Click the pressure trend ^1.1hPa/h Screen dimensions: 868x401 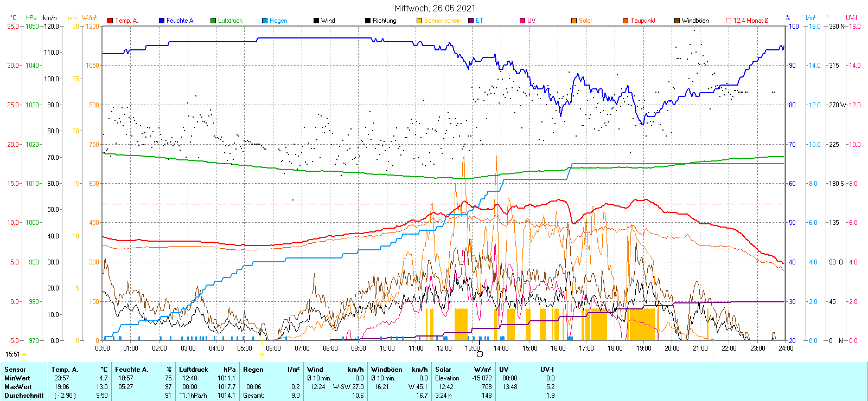click(x=193, y=396)
